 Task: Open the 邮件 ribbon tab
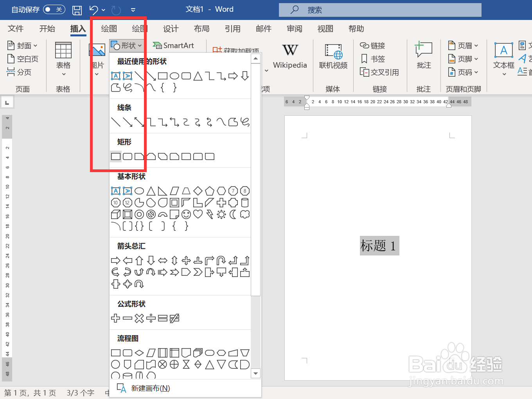click(x=263, y=29)
